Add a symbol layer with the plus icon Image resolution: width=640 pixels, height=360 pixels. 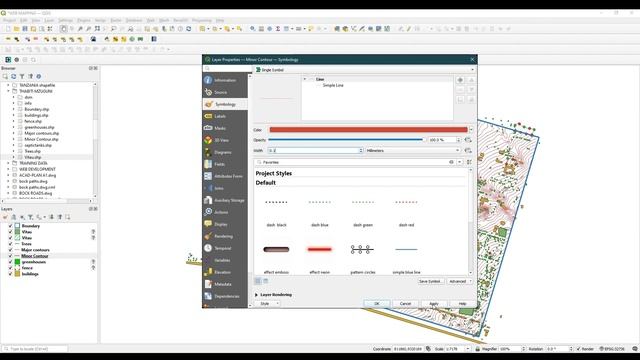click(x=460, y=80)
